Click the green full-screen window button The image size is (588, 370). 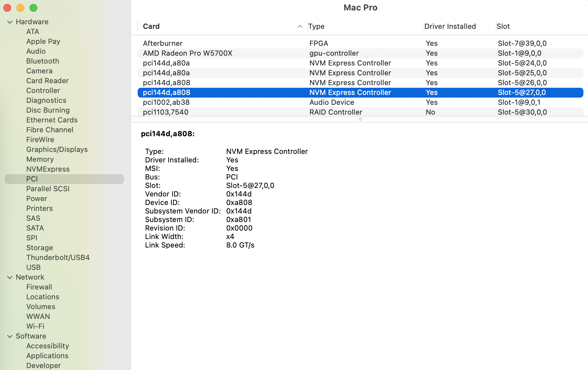click(x=33, y=8)
